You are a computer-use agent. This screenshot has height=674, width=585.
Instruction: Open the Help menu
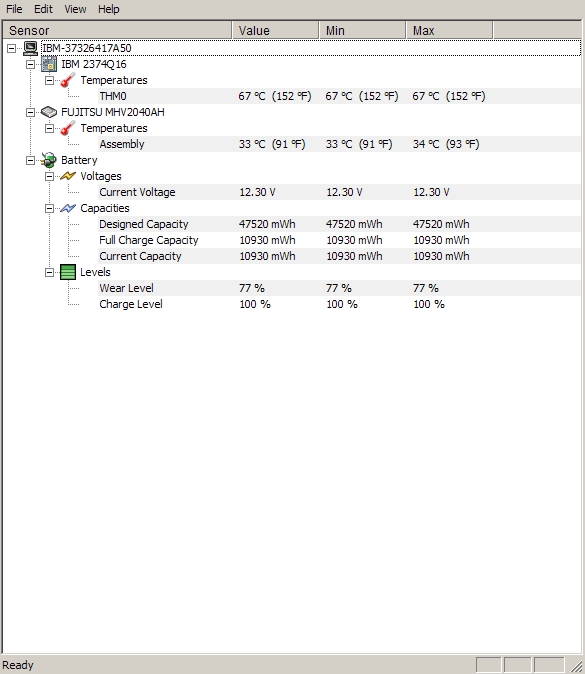point(108,9)
